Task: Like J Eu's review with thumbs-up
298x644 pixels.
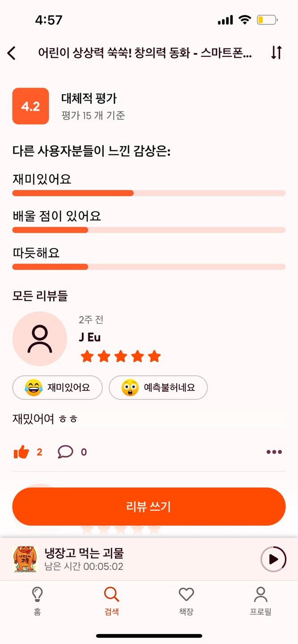Action: 21,452
